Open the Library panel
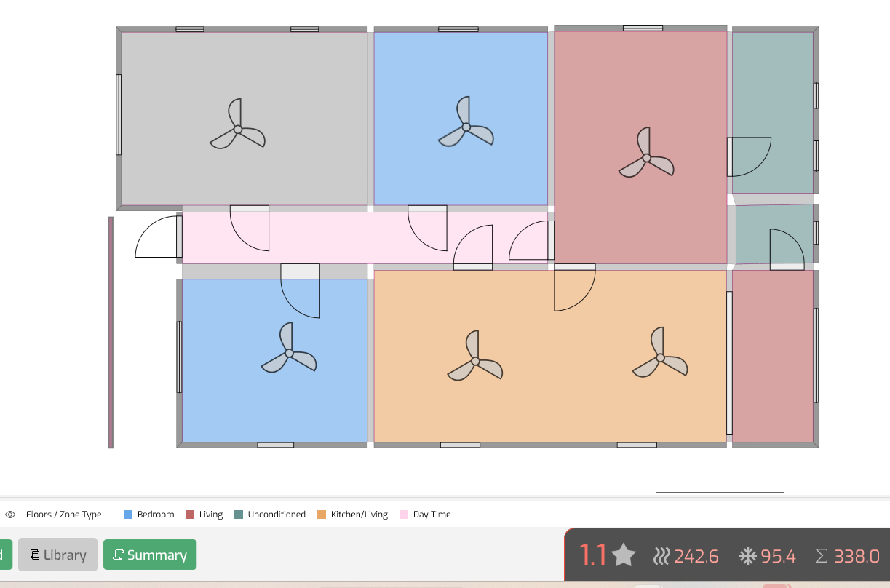Viewport: 890px width, 588px height. click(57, 555)
